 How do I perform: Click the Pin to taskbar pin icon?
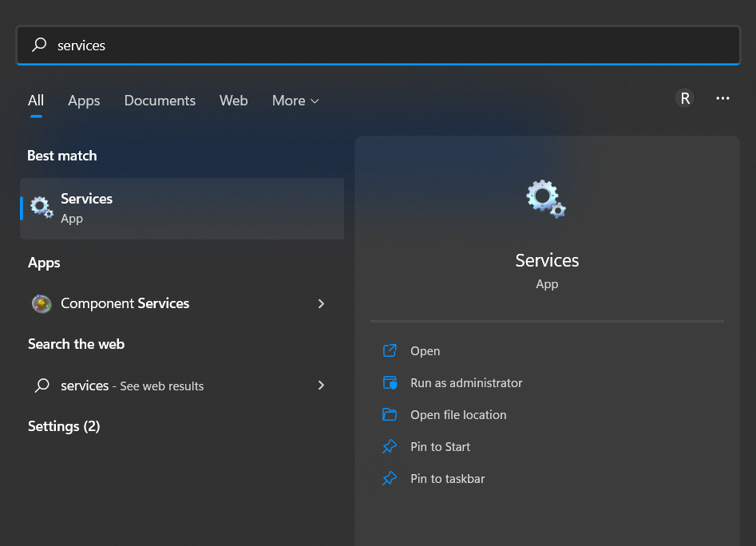pyautogui.click(x=390, y=478)
